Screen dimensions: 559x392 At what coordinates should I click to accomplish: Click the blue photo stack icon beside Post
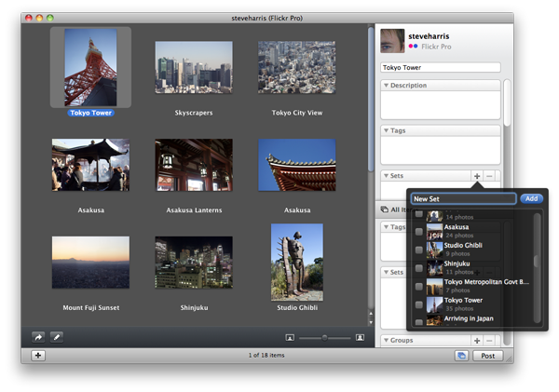click(x=462, y=356)
